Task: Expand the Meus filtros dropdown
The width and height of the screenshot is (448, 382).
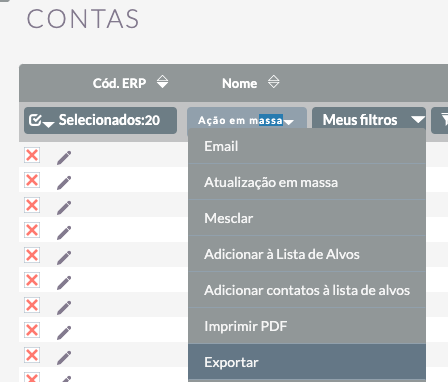Action: pyautogui.click(x=369, y=120)
